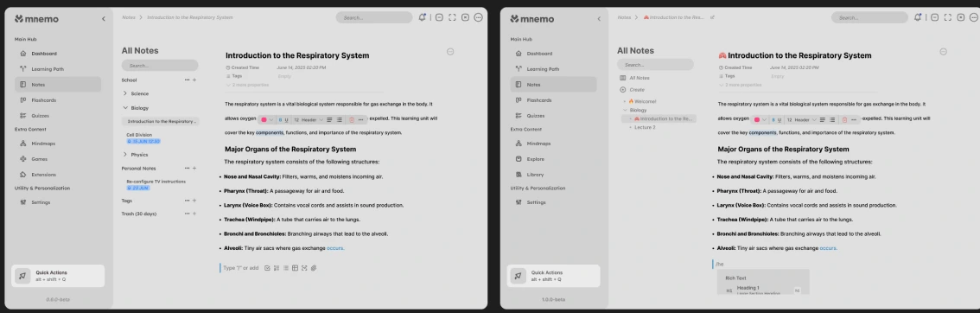Open Quick Actions button in left window

58,276
